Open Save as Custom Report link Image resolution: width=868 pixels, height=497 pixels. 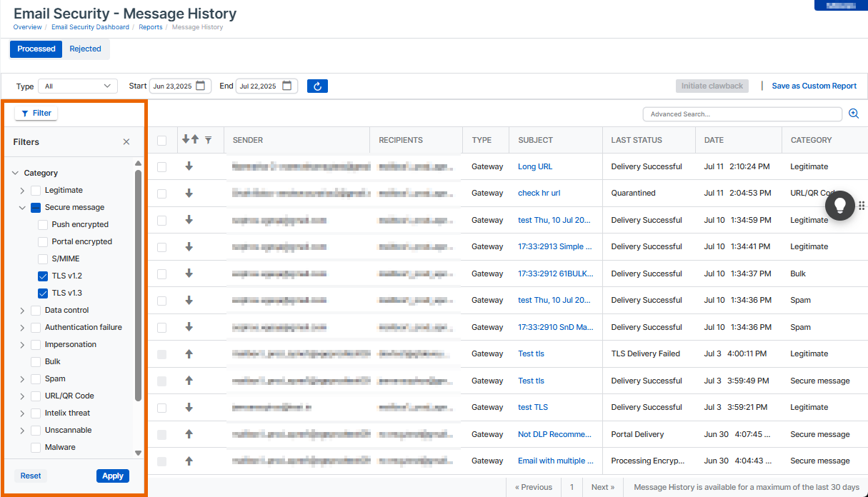point(814,86)
